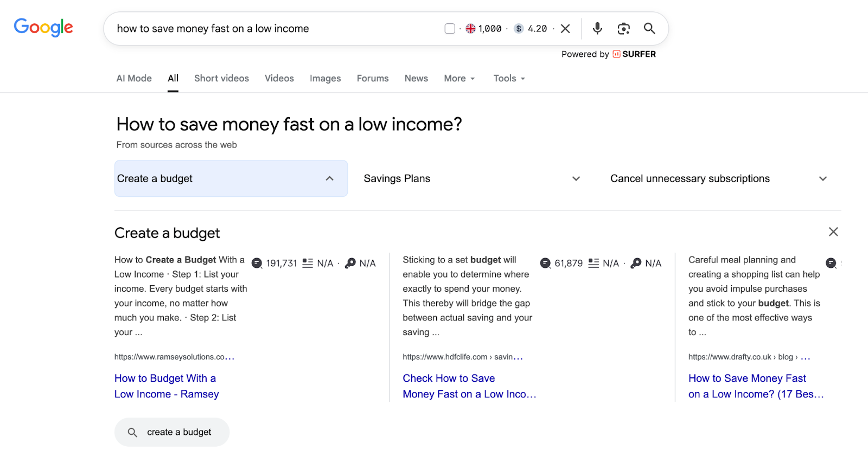Click traffic icon beside 61,879
Viewport: 868px width, 456px height.
pyautogui.click(x=546, y=263)
